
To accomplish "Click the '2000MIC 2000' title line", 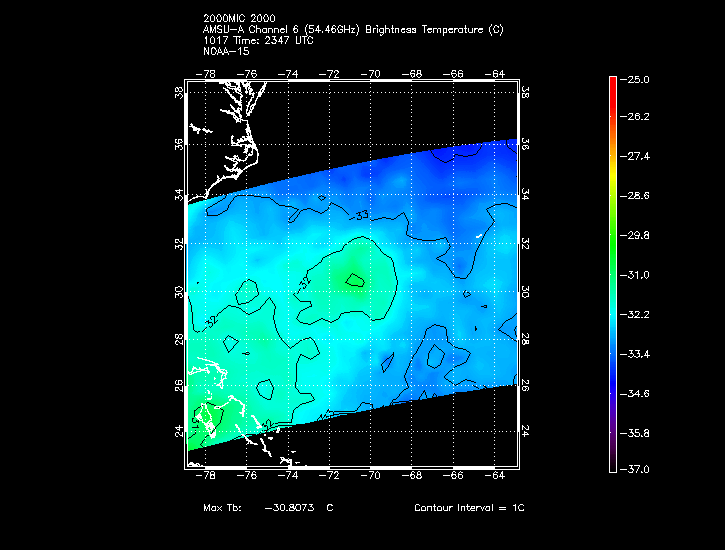I will pyautogui.click(x=239, y=18).
